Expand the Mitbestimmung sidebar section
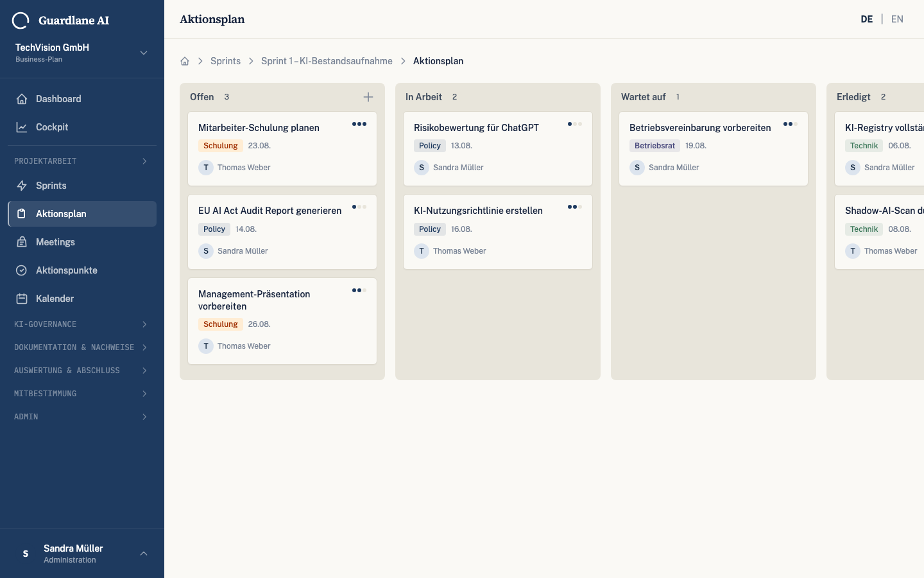The width and height of the screenshot is (924, 578). pyautogui.click(x=82, y=394)
